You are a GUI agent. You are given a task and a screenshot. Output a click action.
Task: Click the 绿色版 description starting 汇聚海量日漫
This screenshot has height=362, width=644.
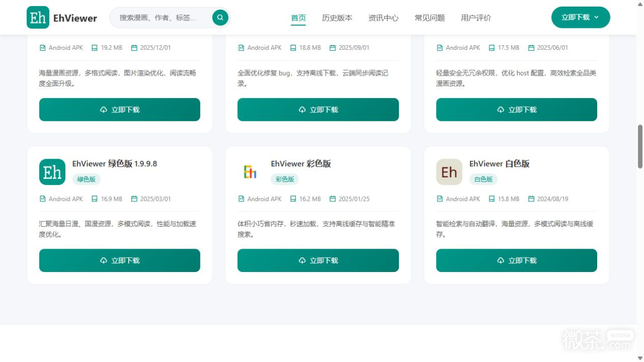pos(118,229)
